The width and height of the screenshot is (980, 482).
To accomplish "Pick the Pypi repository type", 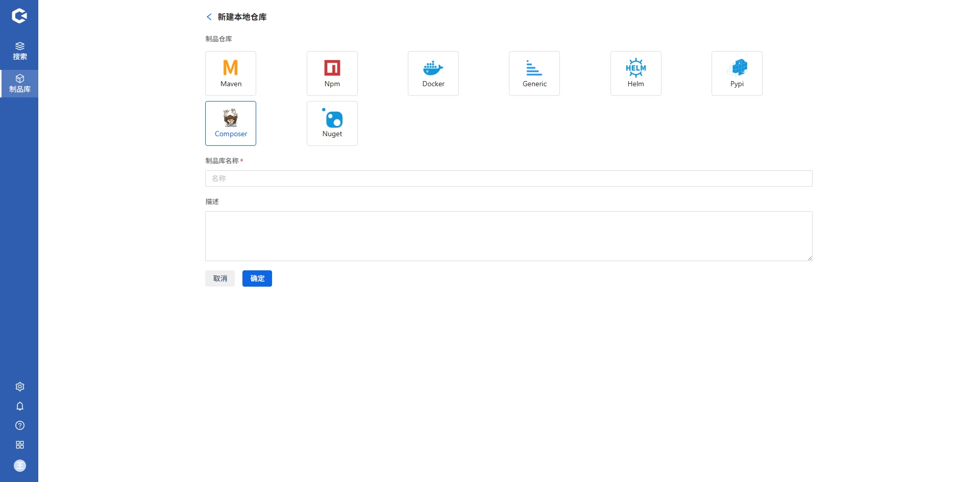I will click(737, 73).
